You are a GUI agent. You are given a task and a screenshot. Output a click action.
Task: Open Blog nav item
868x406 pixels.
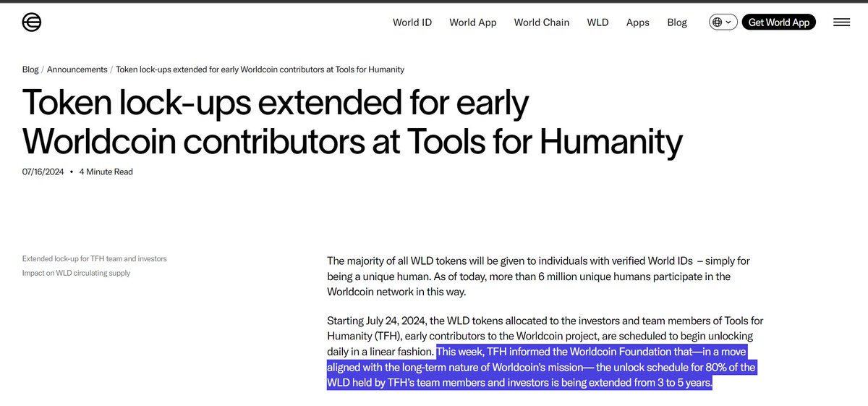coord(677,22)
